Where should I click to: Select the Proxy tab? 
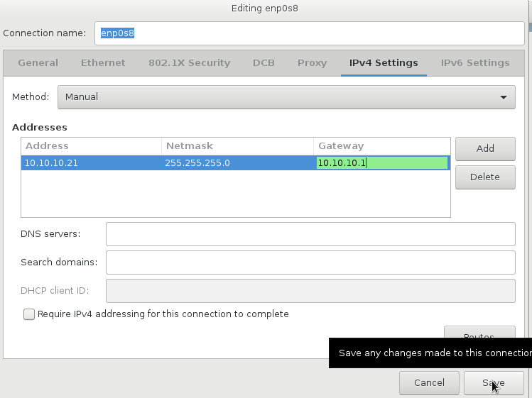(x=312, y=63)
